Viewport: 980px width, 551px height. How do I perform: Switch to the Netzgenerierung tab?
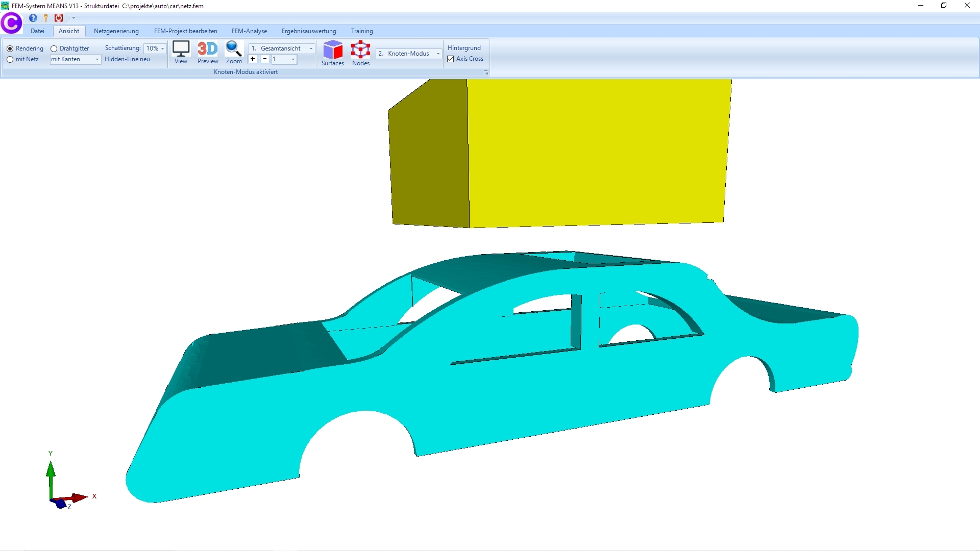tap(116, 31)
